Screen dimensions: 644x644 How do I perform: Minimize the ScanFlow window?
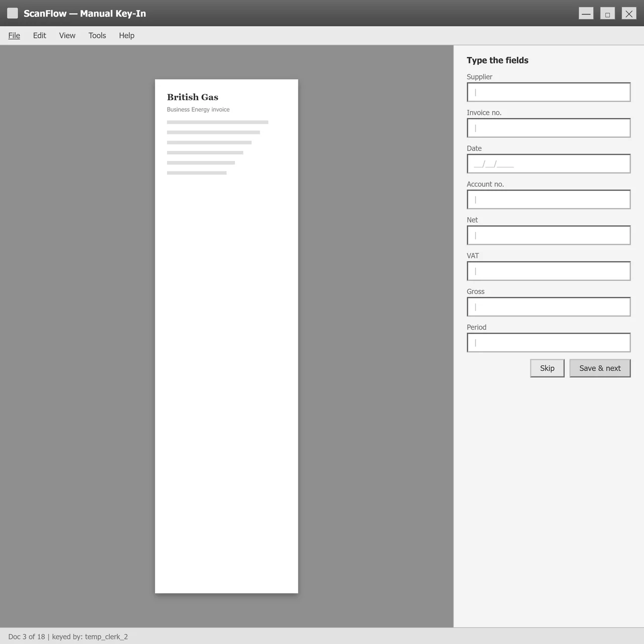(586, 14)
